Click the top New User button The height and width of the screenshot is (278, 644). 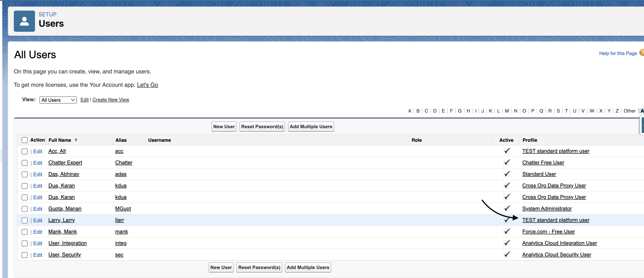(x=224, y=127)
